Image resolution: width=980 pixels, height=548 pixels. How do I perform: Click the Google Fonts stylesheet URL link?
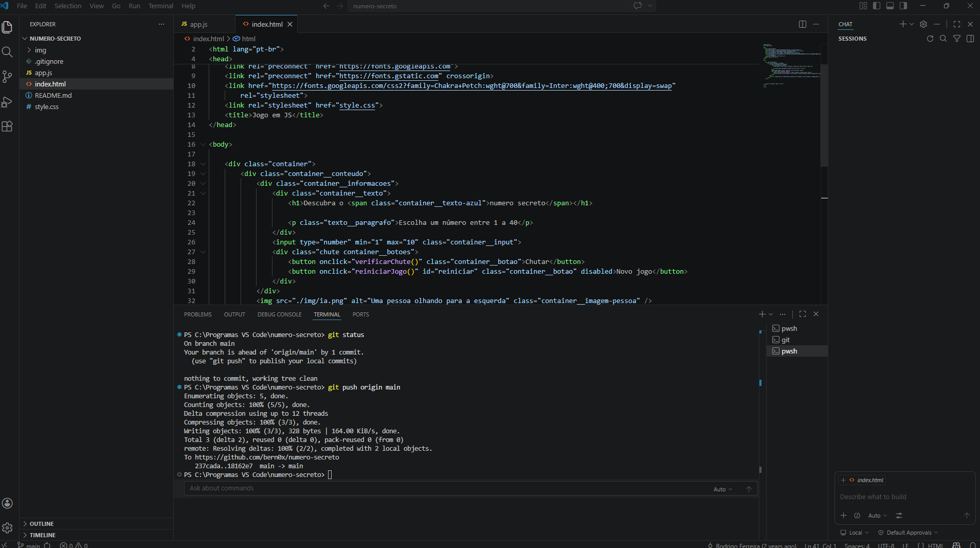click(x=471, y=86)
